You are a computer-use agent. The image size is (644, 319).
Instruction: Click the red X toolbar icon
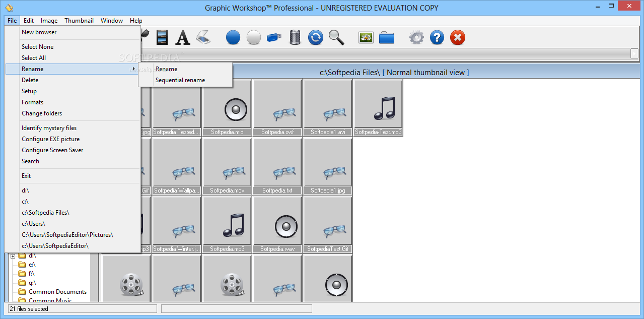(x=458, y=37)
